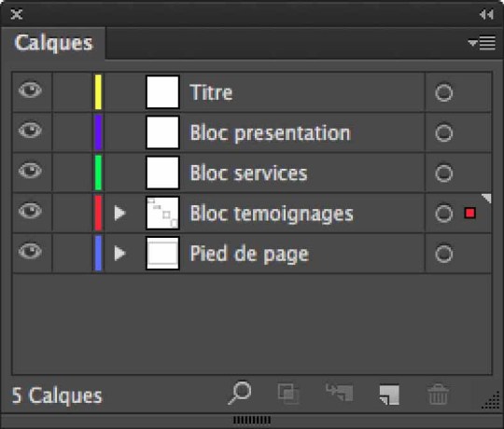Click the Create New Sublayer icon

[340, 393]
